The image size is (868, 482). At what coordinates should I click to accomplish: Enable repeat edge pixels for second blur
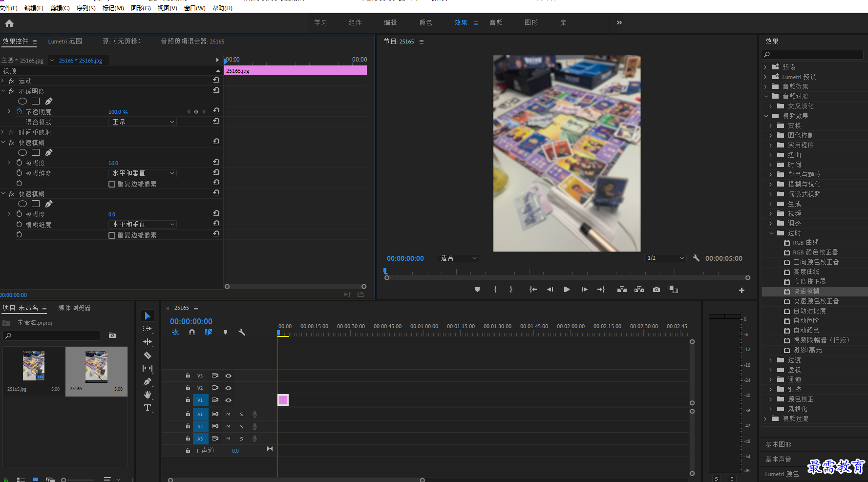pyautogui.click(x=112, y=235)
